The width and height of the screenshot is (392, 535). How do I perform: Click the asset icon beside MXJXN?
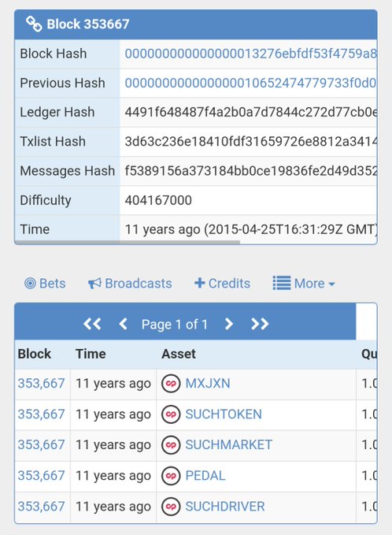coord(171,384)
